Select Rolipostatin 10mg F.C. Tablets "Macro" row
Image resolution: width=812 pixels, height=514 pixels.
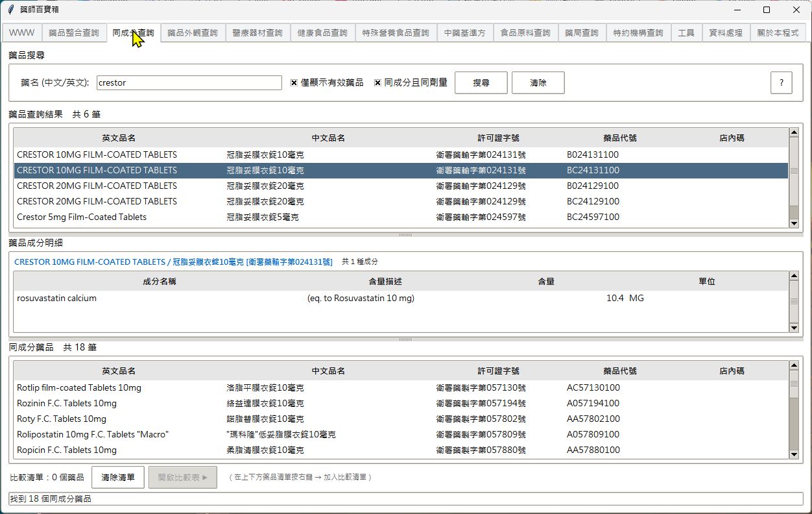pyautogui.click(x=401, y=434)
